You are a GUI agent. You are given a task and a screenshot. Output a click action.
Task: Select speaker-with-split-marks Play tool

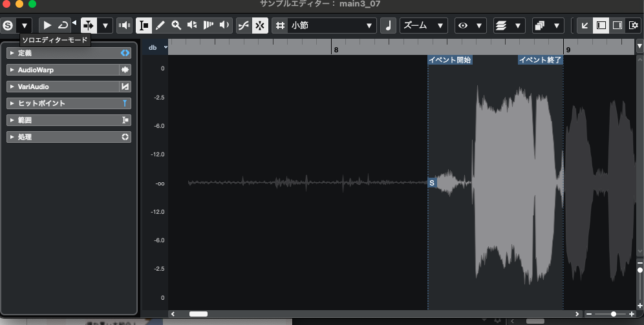coord(192,25)
